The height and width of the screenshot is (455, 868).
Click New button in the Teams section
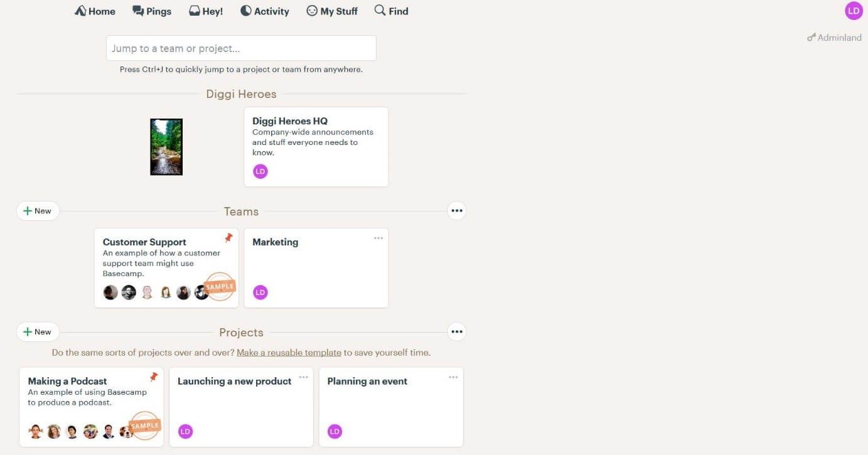(x=38, y=211)
